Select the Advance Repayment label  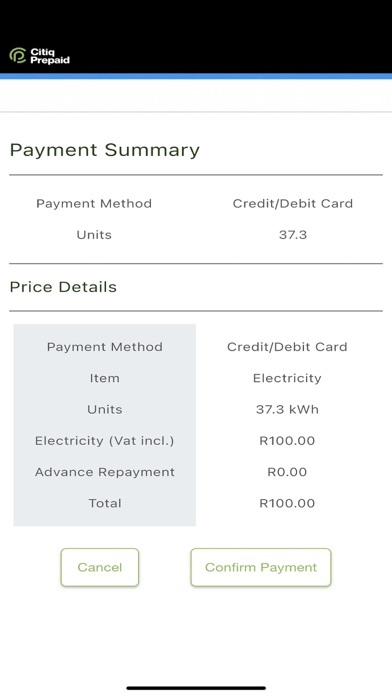(105, 472)
